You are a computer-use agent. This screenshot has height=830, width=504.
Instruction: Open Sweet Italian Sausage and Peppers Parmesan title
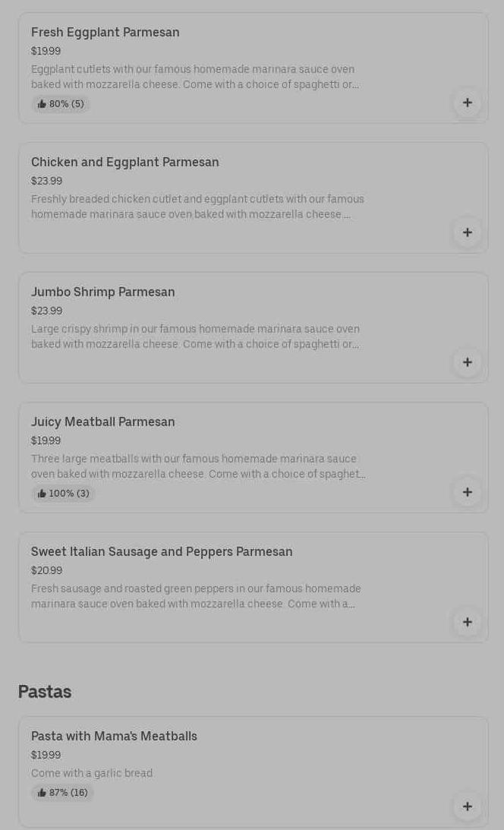tap(162, 551)
